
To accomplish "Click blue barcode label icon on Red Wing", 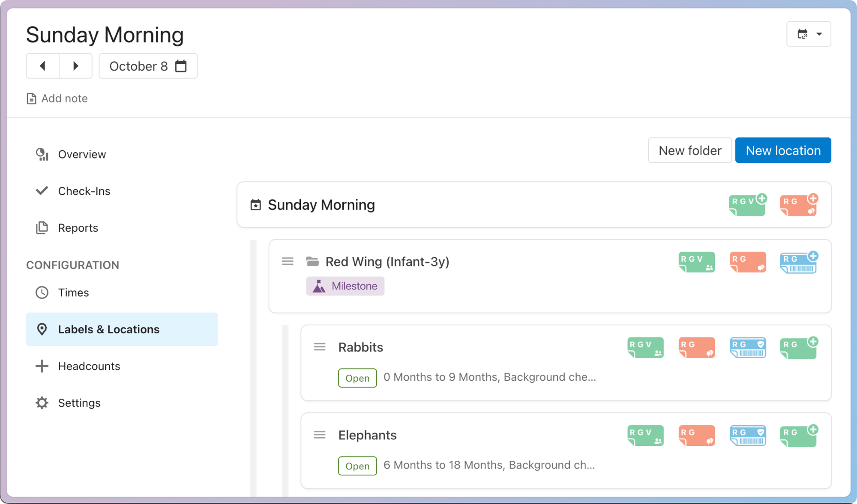I will pos(799,262).
